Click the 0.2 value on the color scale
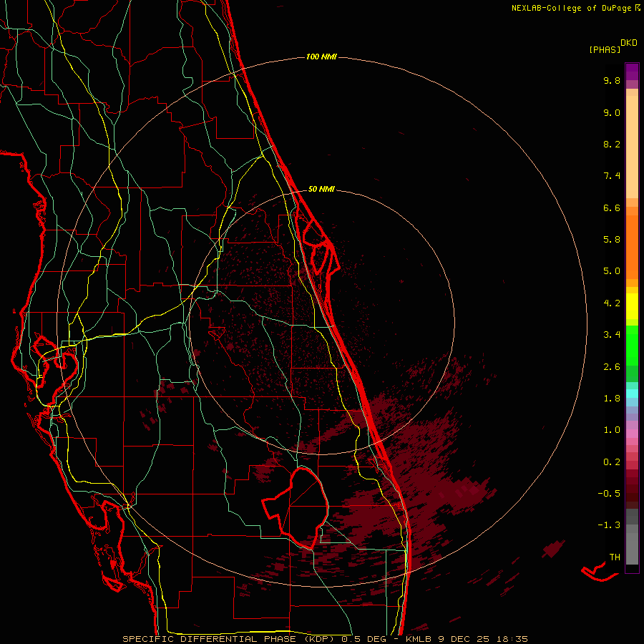 (x=612, y=462)
